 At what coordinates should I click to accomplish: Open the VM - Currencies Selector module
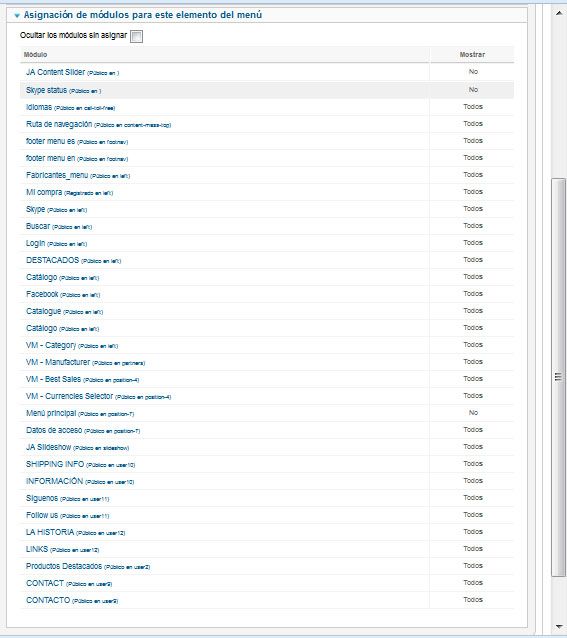pos(70,396)
